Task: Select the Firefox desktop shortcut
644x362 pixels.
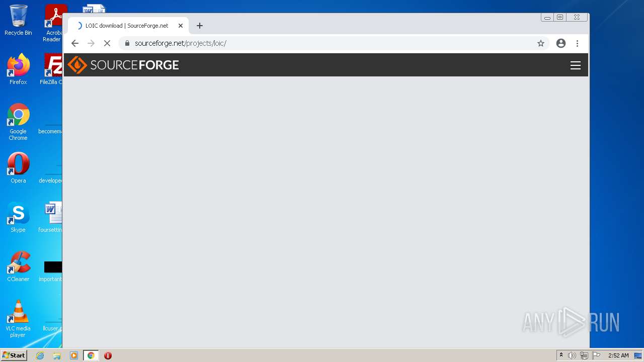Action: pyautogui.click(x=18, y=69)
